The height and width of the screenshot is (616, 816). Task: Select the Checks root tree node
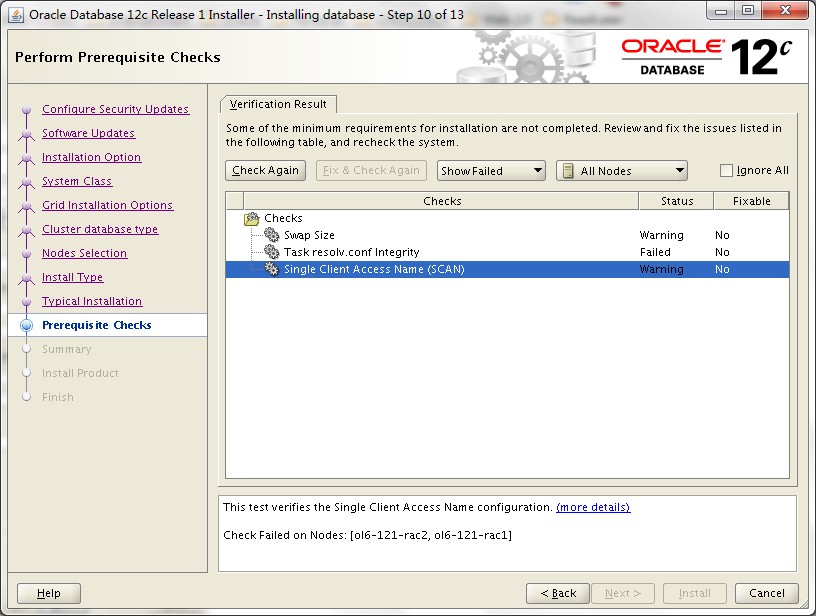coord(283,219)
